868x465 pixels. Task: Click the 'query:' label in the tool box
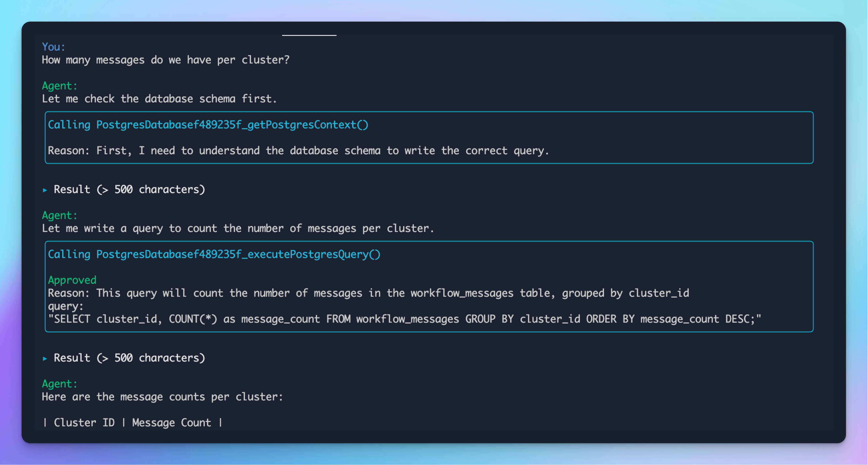click(66, 306)
